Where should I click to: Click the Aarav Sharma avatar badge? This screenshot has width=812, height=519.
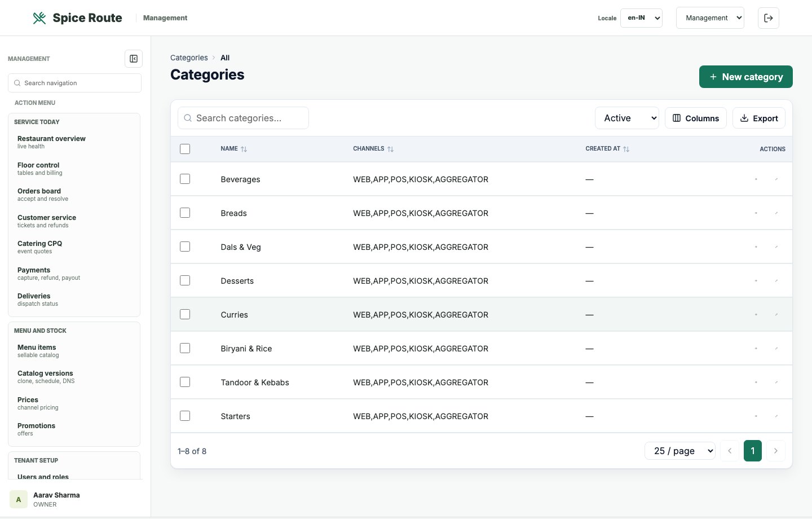point(19,499)
